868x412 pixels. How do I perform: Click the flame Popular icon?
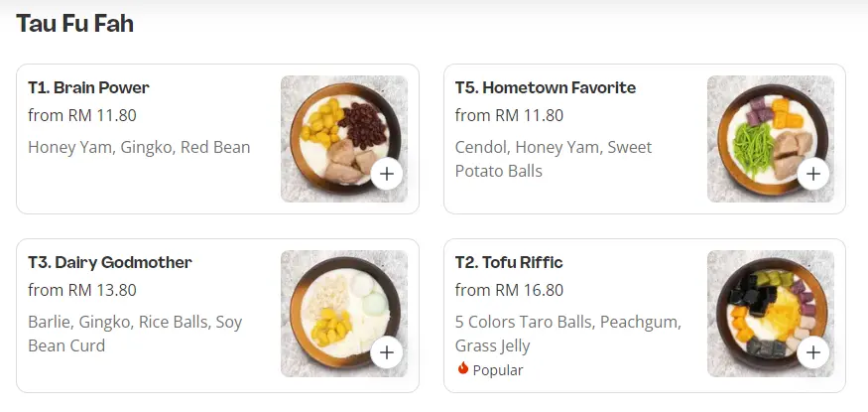[462, 369]
